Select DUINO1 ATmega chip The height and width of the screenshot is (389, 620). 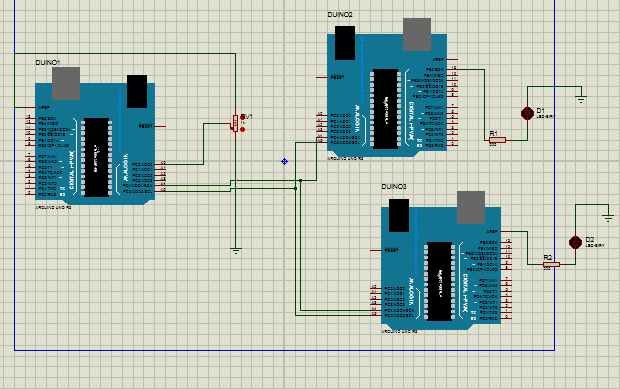pyautogui.click(x=96, y=157)
